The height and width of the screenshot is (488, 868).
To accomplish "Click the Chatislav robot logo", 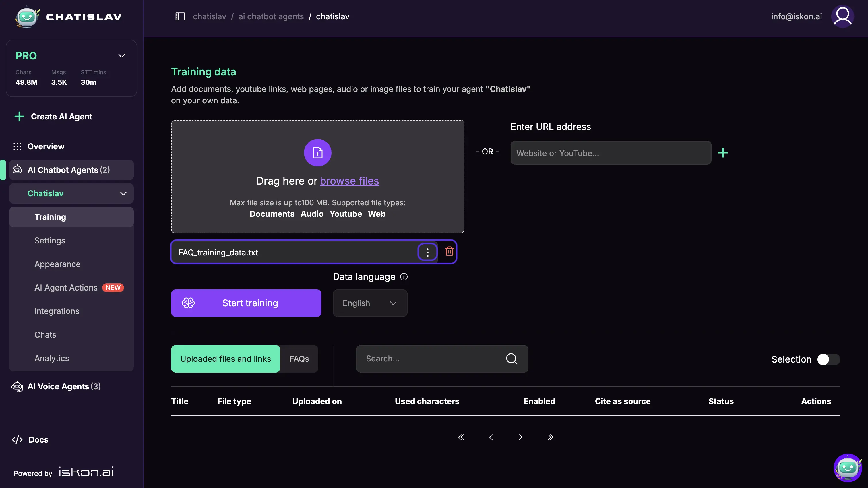I will point(27,17).
